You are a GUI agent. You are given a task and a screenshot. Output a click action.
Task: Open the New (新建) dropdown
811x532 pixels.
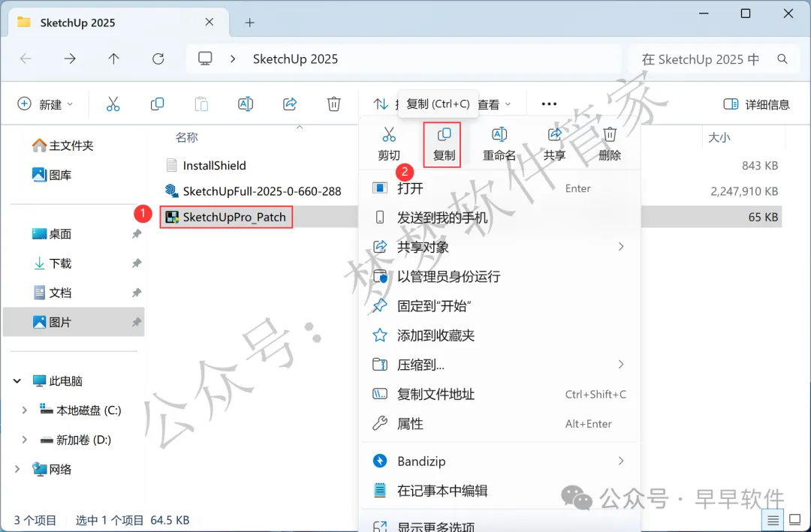tap(46, 104)
